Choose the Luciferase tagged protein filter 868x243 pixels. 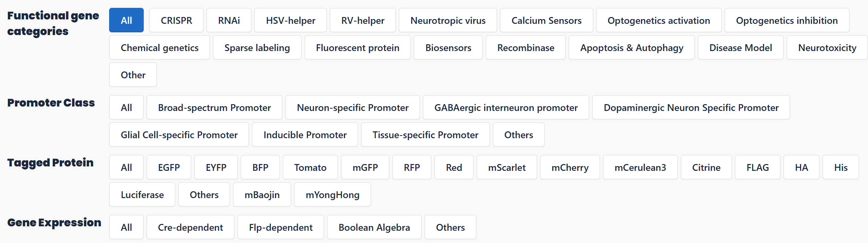(x=142, y=195)
